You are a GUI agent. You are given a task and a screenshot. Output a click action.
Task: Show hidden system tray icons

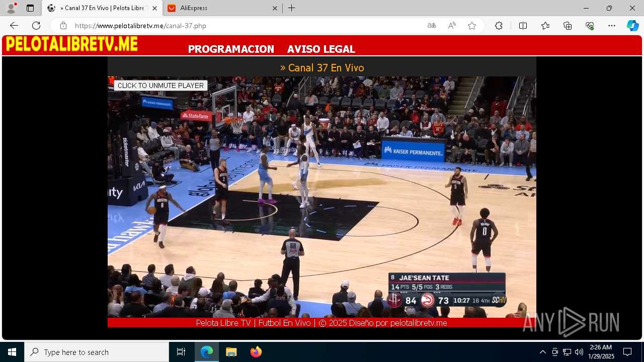coord(542,352)
